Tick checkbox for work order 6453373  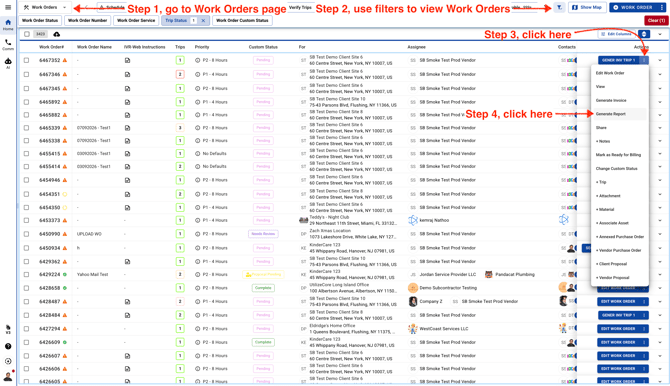[x=26, y=220]
